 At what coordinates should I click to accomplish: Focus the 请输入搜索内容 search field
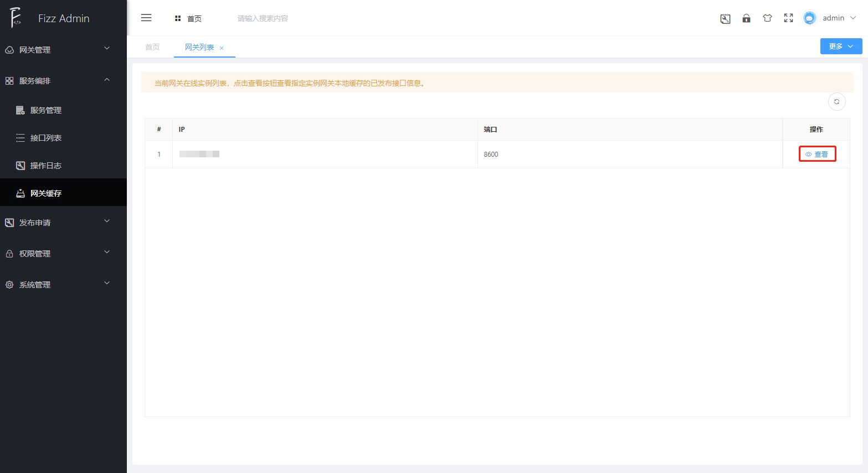click(x=263, y=18)
